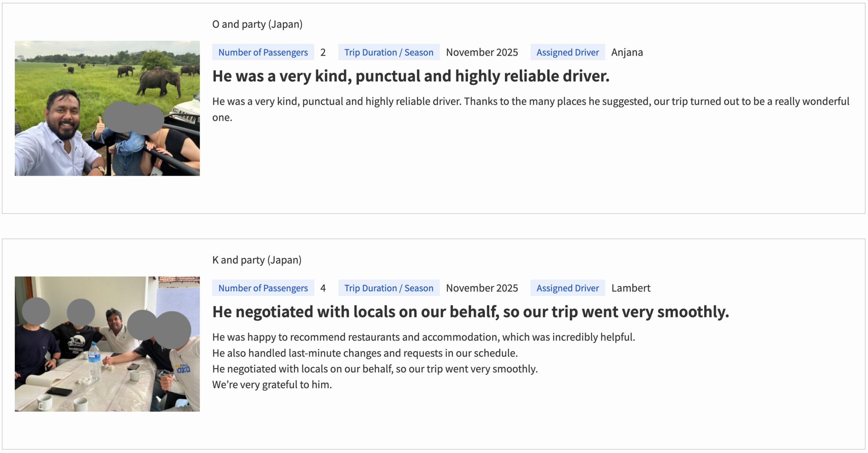Click heading 'He was a very kind, punctual' review
Image resolution: width=868 pixels, height=453 pixels.
pos(411,76)
